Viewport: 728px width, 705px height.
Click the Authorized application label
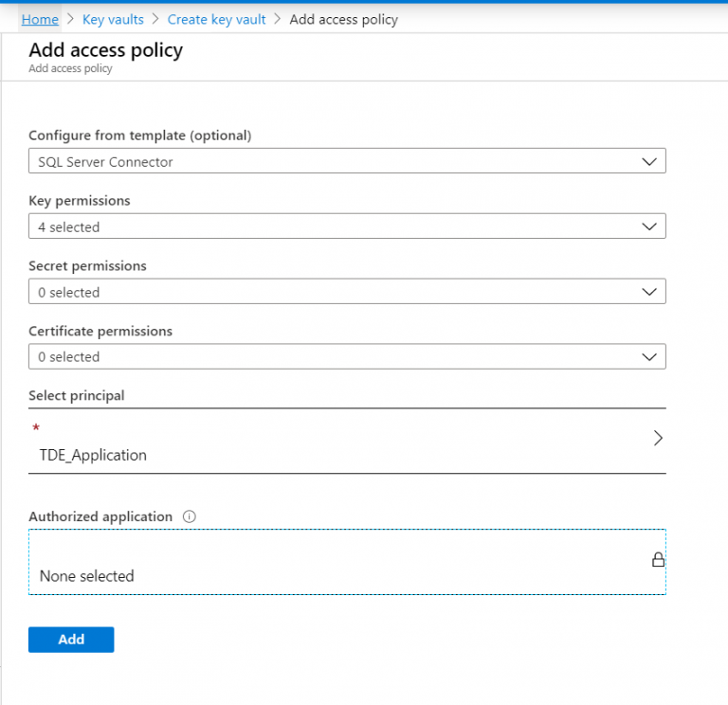point(100,516)
